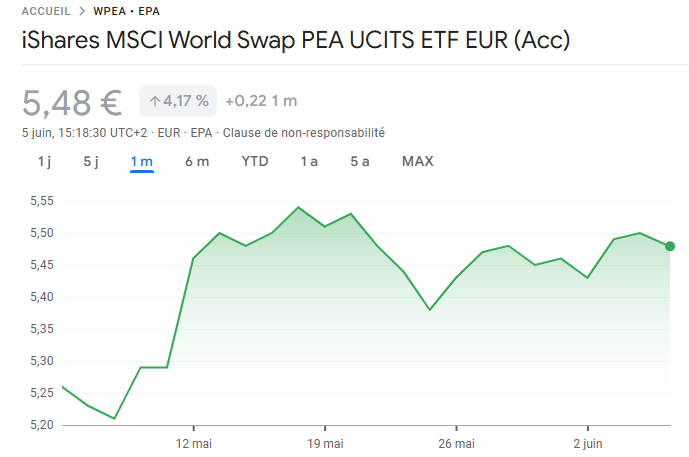Click the chart peak near 19 mai
Viewport: 689px width, 457px height.
[x=298, y=208]
